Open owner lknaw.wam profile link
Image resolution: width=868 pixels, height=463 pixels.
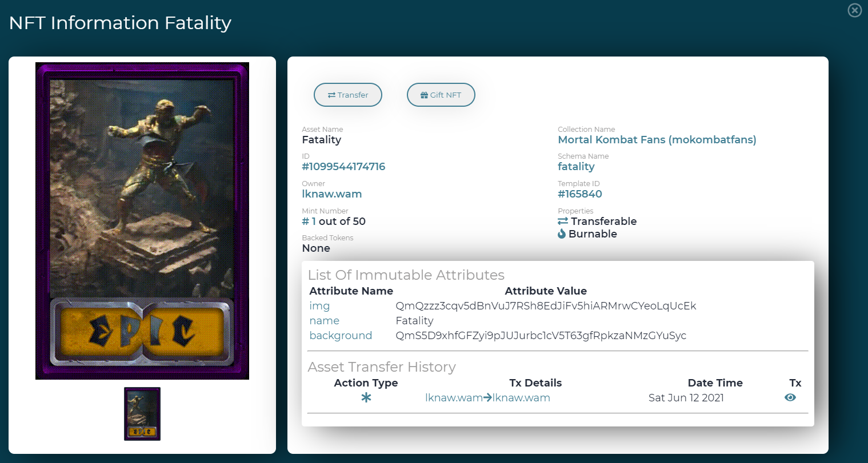(332, 194)
